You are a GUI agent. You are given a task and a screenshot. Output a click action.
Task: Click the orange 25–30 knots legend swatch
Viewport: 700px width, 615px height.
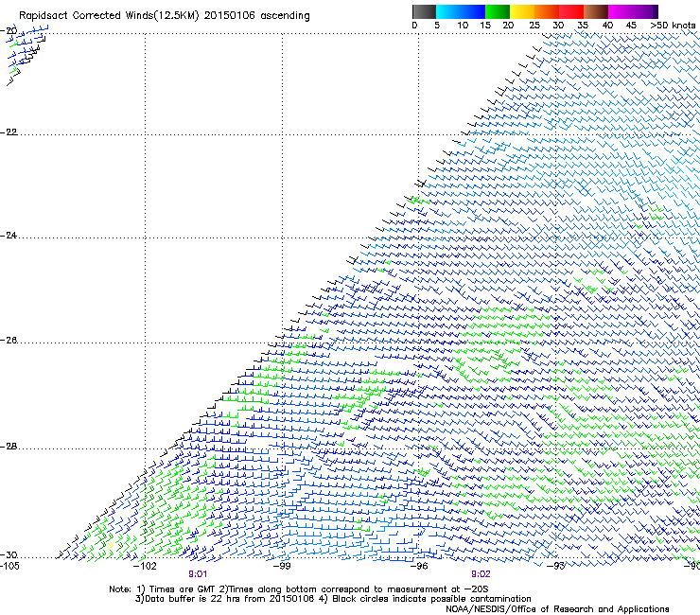click(547, 11)
